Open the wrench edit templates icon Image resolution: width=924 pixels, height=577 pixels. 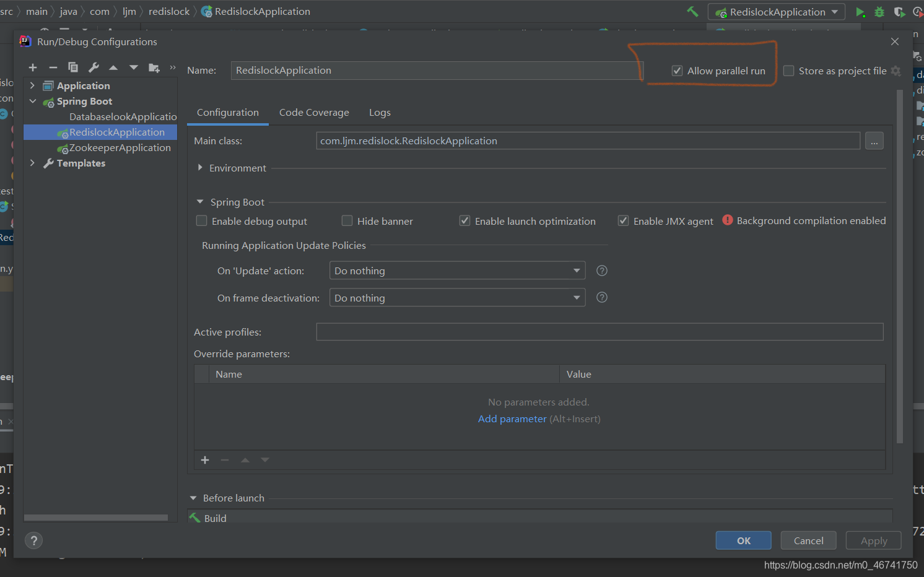click(x=94, y=67)
